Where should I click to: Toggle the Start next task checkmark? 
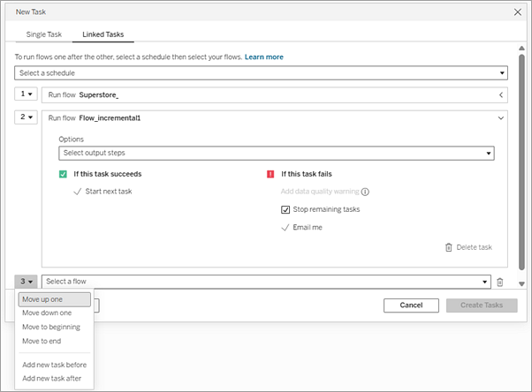click(x=78, y=192)
